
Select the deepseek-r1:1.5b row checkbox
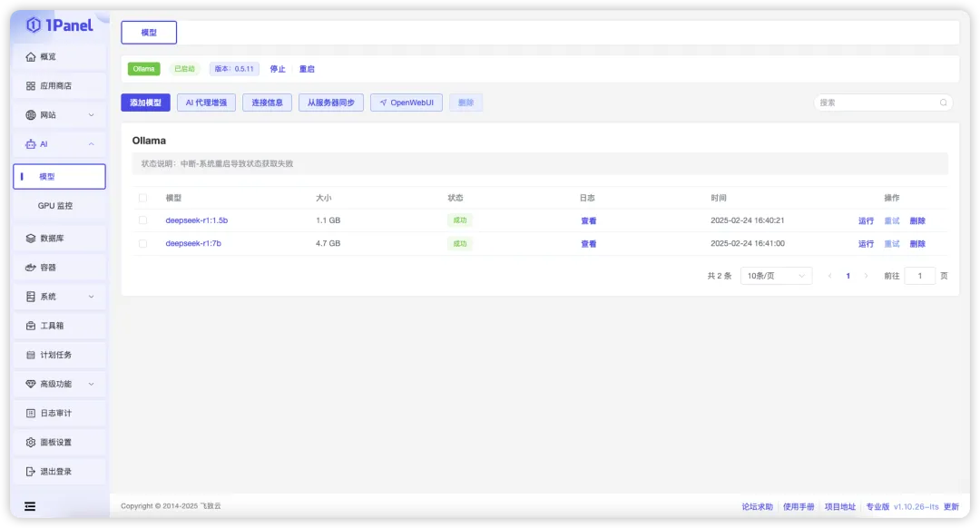142,220
